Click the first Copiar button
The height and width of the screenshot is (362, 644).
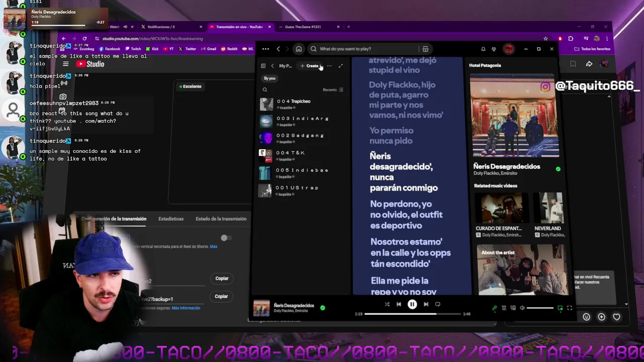tap(222, 279)
